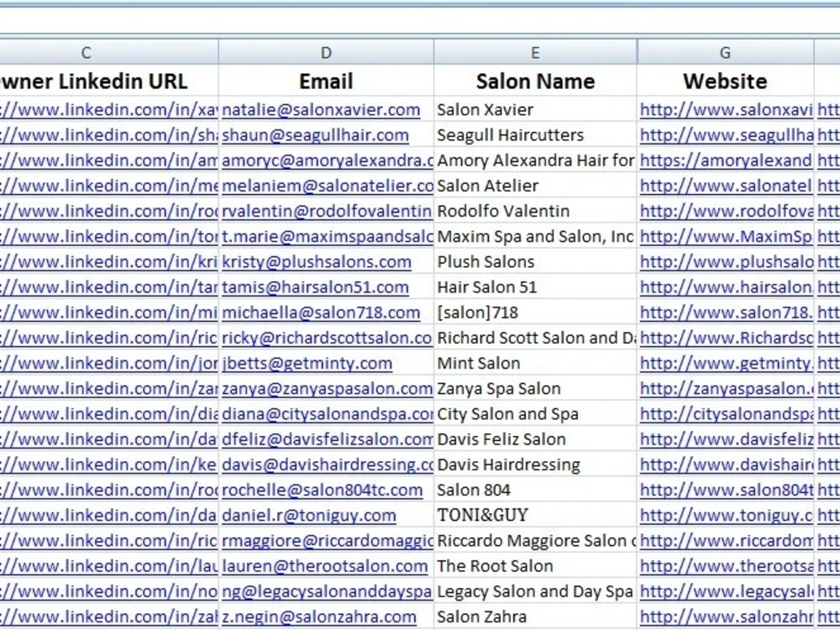Open website link http://www.toniguy
The width and height of the screenshot is (840, 630).
(726, 516)
